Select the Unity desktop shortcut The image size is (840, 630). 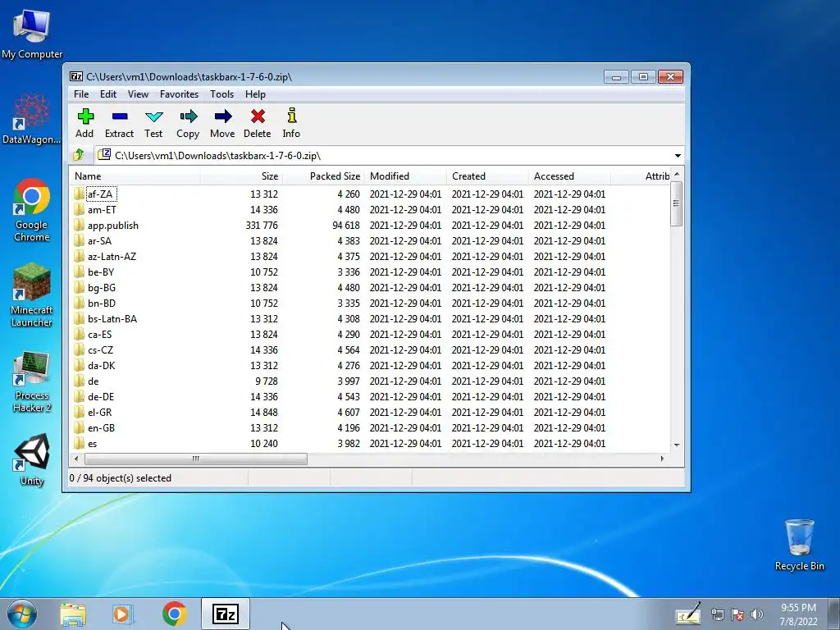[x=32, y=459]
